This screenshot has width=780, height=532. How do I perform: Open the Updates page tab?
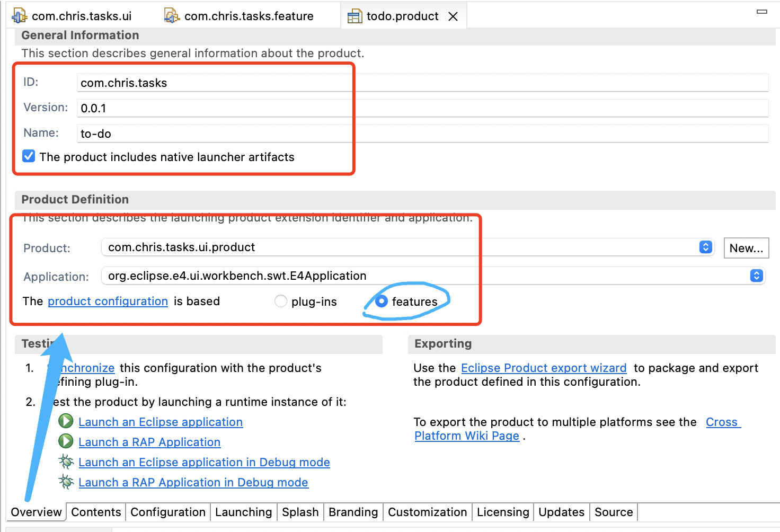(562, 512)
